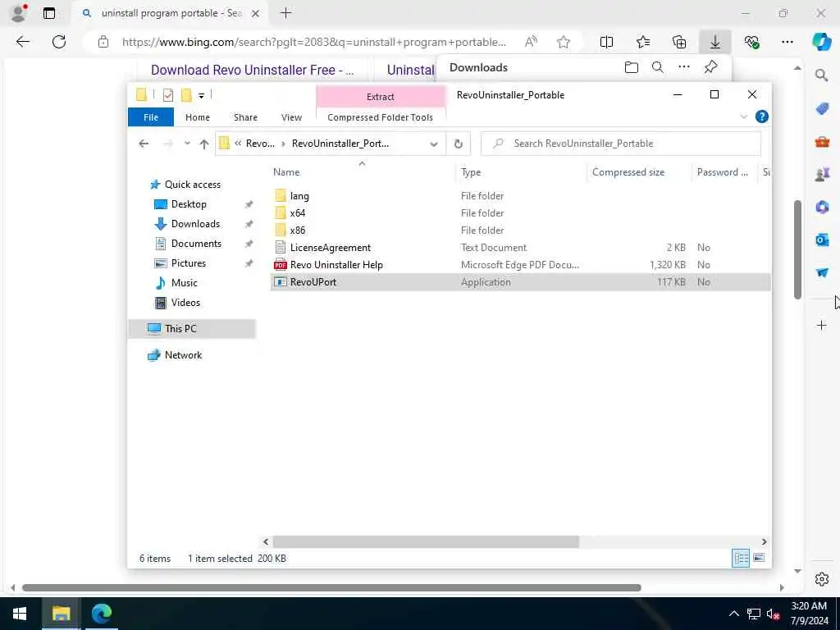
Task: Open Download Revo Uninstaller Free link
Action: [x=253, y=71]
